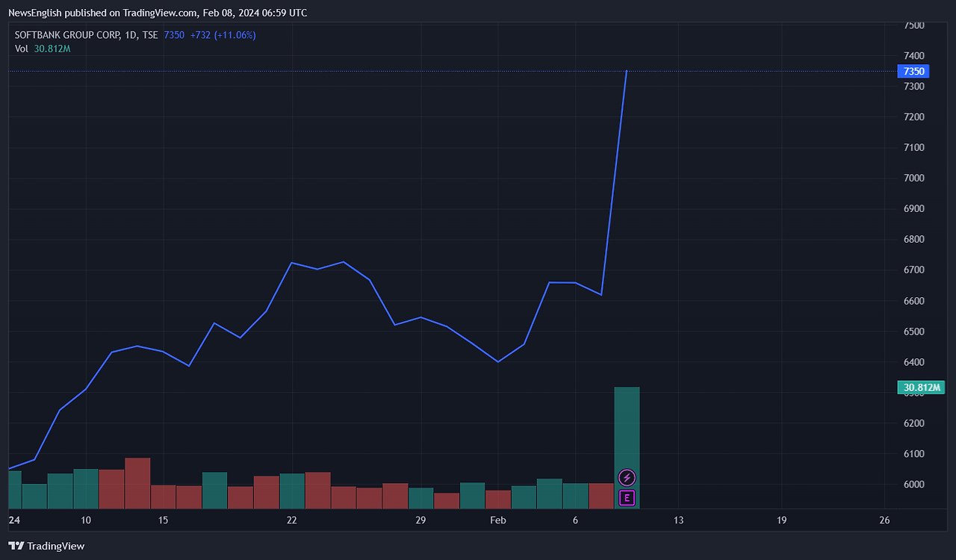Click the 29 label on the date axis
Screen dimensions: 956x560
[x=420, y=520]
